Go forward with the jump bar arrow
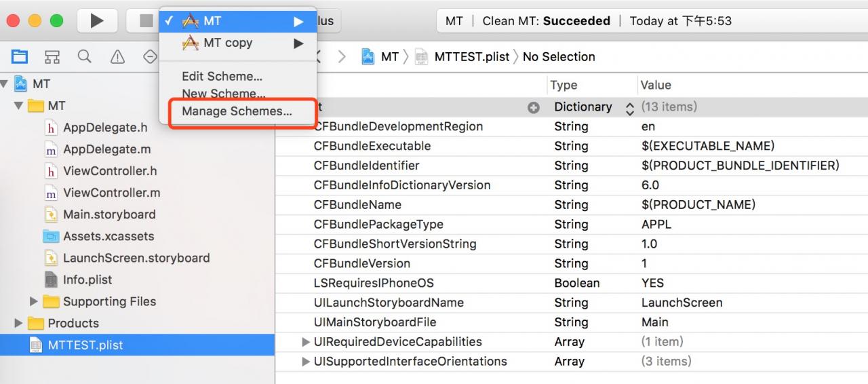Image resolution: width=868 pixels, height=384 pixels. coord(342,57)
